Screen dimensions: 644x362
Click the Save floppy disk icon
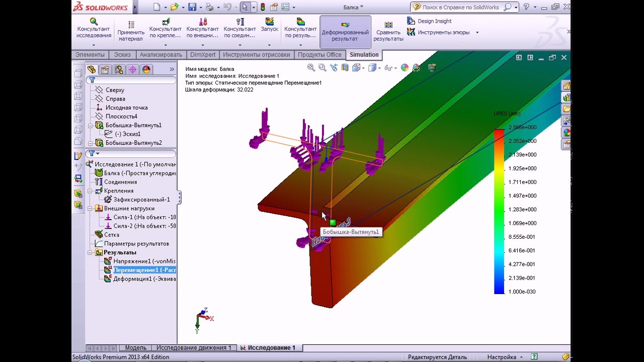pos(192,7)
